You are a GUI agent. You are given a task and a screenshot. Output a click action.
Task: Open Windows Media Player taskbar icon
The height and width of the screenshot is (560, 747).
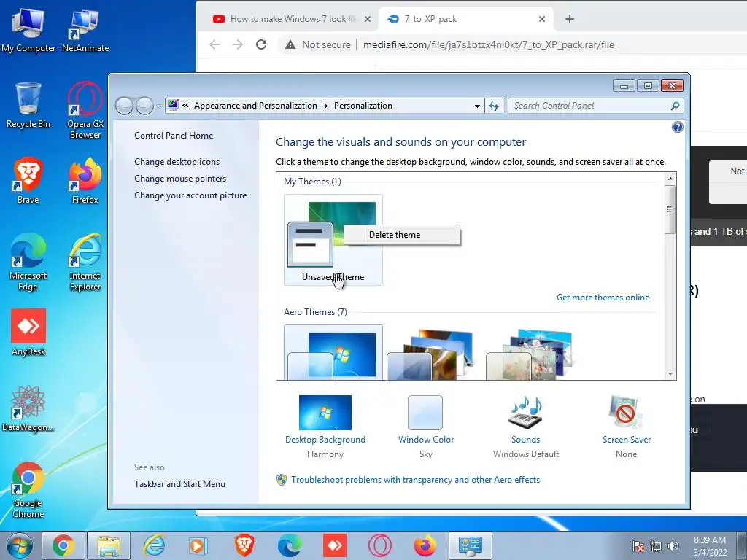pos(198,545)
